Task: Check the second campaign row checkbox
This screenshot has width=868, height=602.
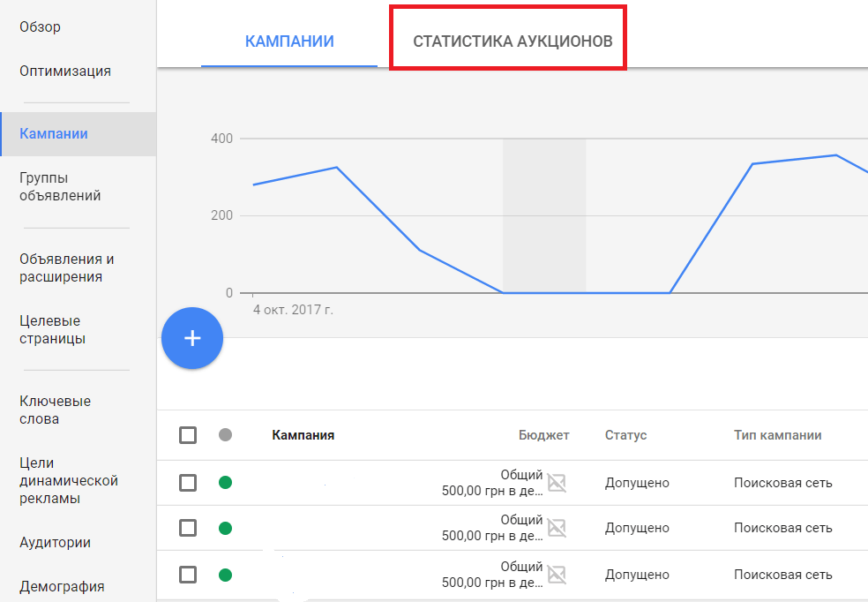Action: 188,528
